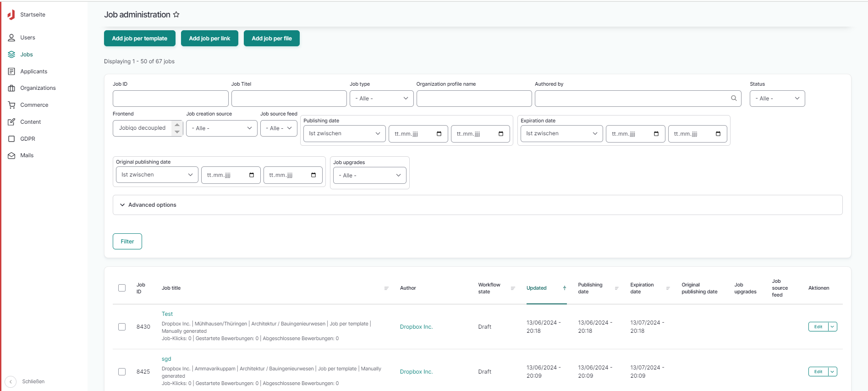Open the 'Test' job title link
Viewport: 868px width, 391px height.
point(167,314)
